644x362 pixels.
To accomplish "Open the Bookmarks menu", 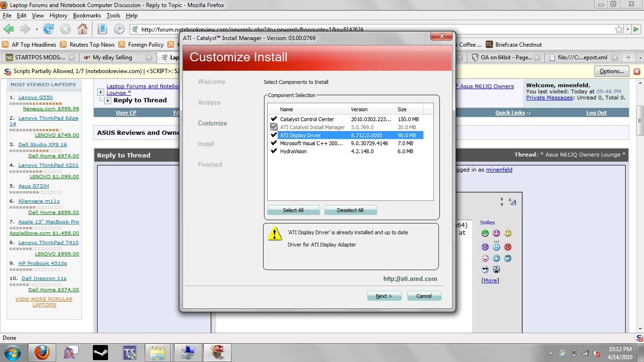I will click(x=87, y=16).
